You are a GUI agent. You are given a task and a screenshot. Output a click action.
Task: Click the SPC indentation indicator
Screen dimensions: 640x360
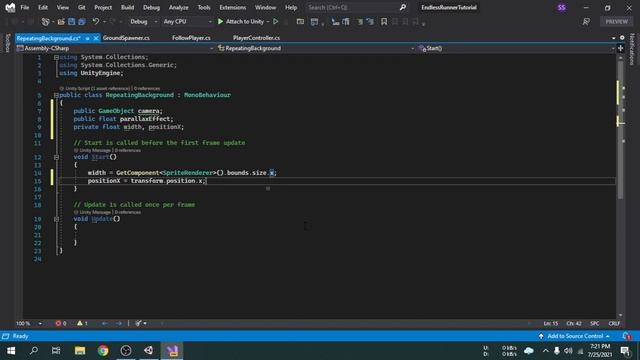pos(595,323)
